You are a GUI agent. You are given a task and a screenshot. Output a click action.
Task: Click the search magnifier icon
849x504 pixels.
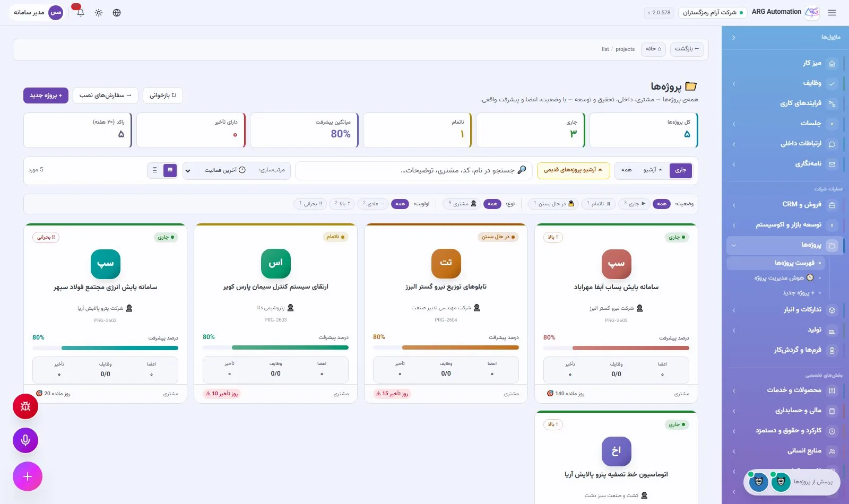coord(522,170)
